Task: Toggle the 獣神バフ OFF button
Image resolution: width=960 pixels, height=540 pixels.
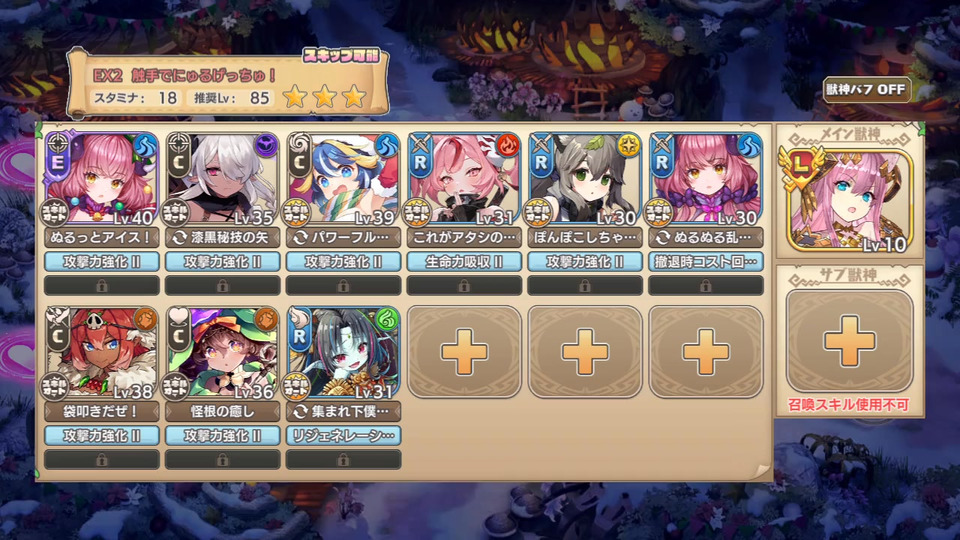Action: (x=866, y=90)
